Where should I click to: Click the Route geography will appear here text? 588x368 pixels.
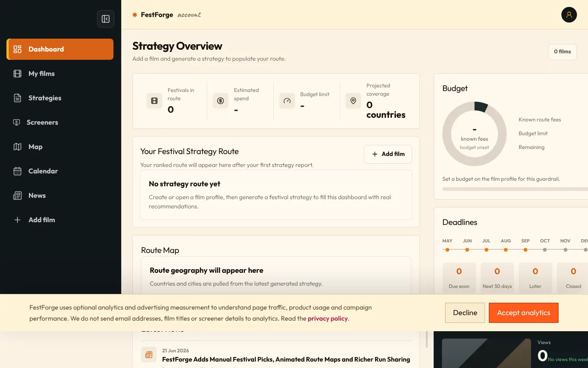click(x=207, y=270)
